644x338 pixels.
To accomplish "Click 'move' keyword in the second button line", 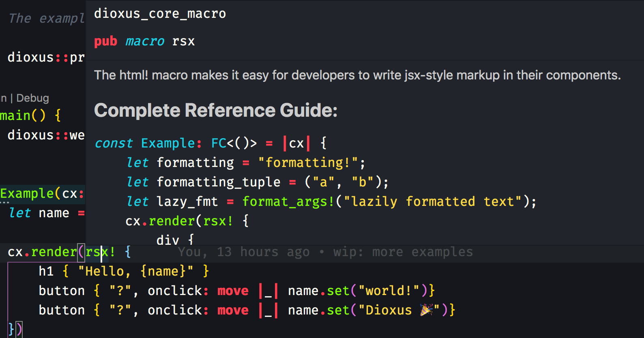I will [233, 310].
